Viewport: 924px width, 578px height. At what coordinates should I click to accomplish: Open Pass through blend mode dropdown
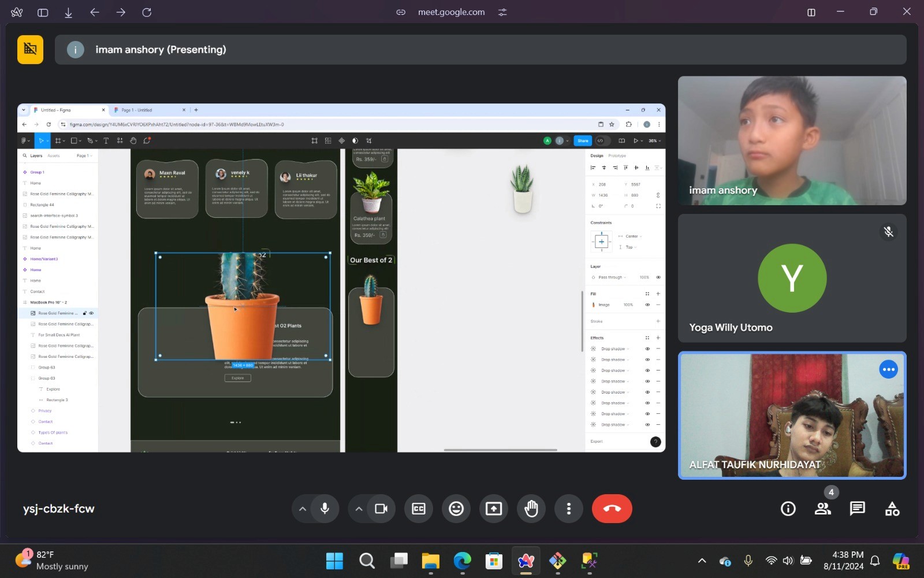pyautogui.click(x=612, y=277)
